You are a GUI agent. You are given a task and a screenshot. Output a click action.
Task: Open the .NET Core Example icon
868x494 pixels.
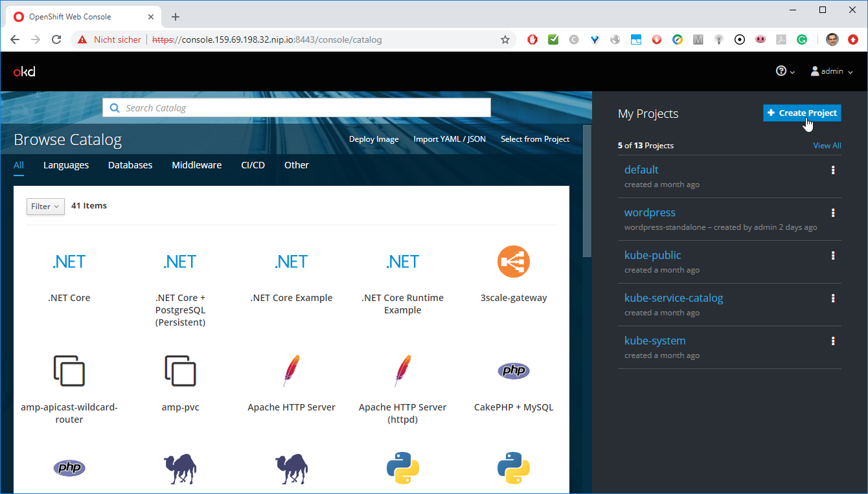pos(291,262)
